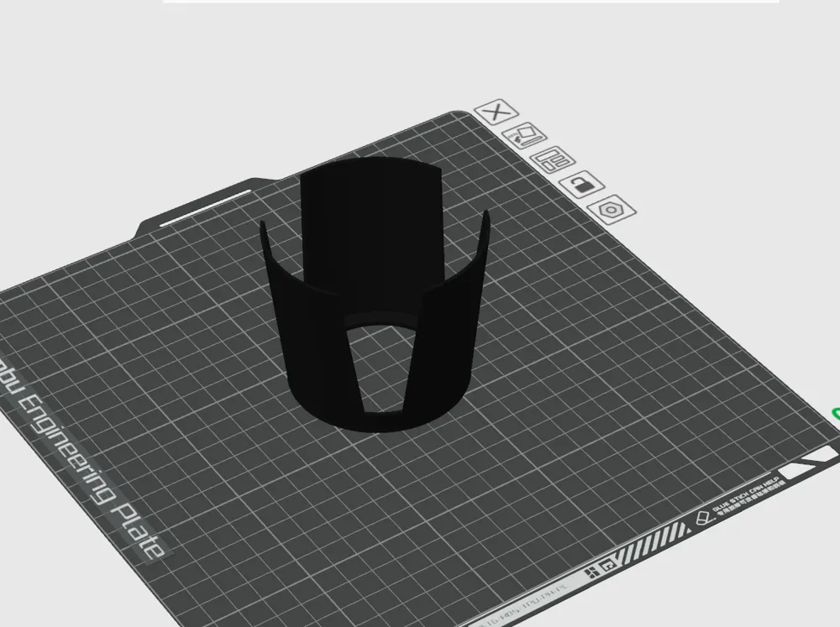Click the glue stick hint icon
Image resolution: width=840 pixels, height=627 pixels.
pos(702,517)
